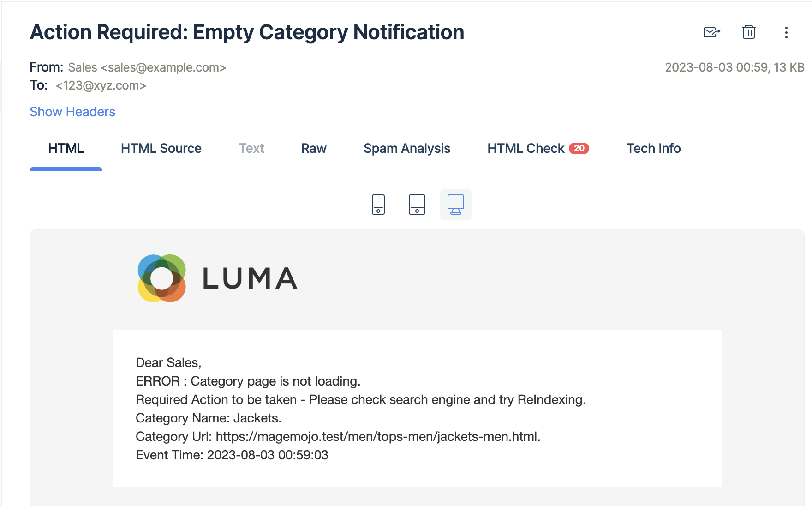Click the red 20 issues badge
812x506 pixels.
[579, 148]
